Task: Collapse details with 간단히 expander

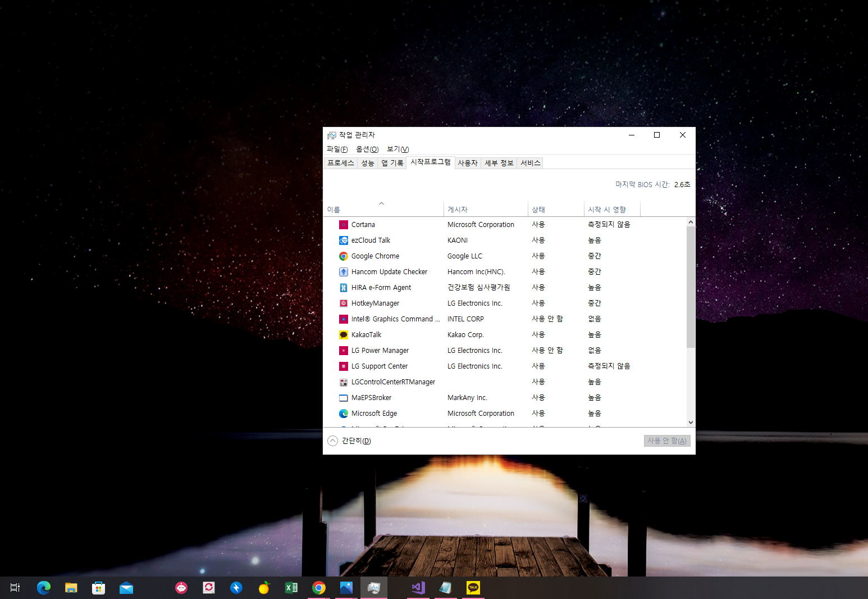Action: point(349,441)
